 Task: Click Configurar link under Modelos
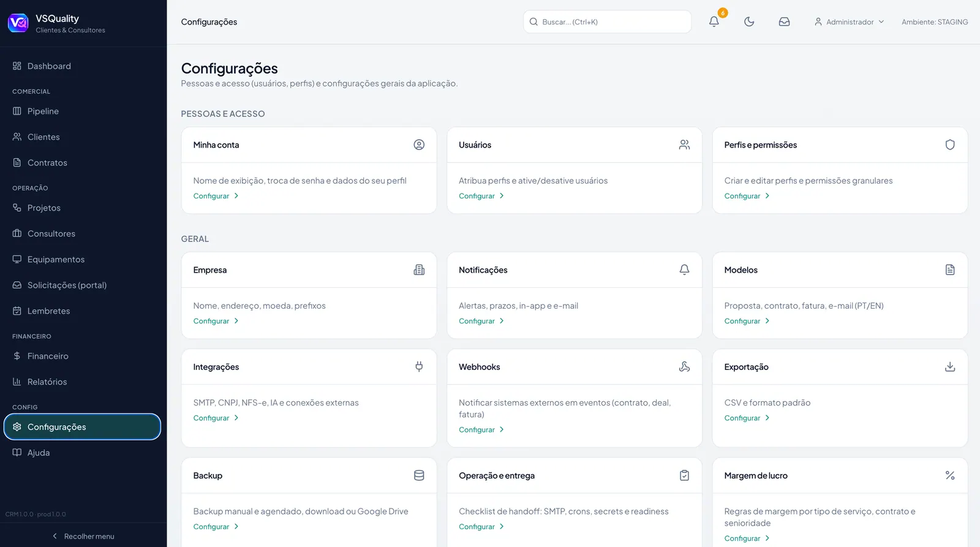click(x=747, y=321)
